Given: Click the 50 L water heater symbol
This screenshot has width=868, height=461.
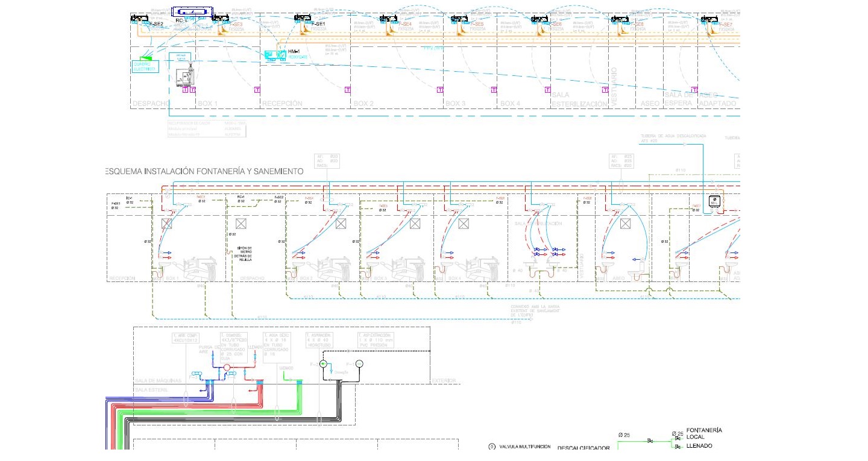Looking at the screenshot, I should coord(714,201).
